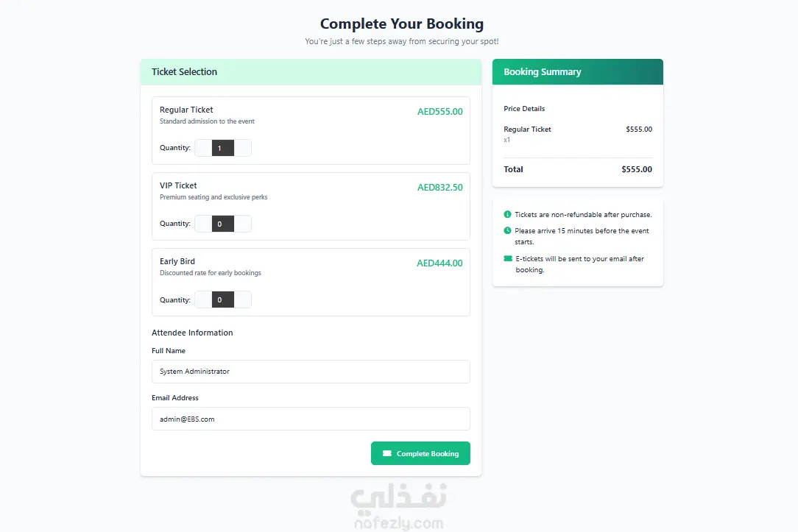Viewport: 798px width, 532px height.
Task: Increase Regular Ticket quantity by one
Action: (x=243, y=148)
